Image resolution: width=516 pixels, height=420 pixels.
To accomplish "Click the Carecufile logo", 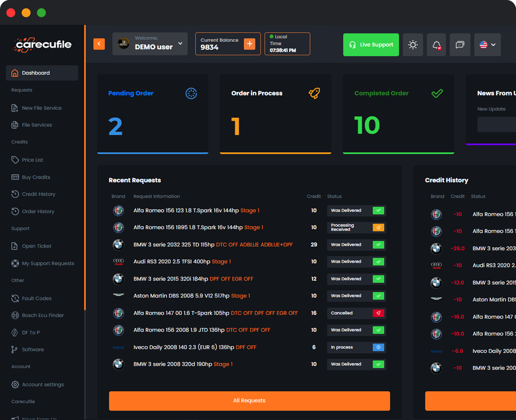I will [x=42, y=45].
